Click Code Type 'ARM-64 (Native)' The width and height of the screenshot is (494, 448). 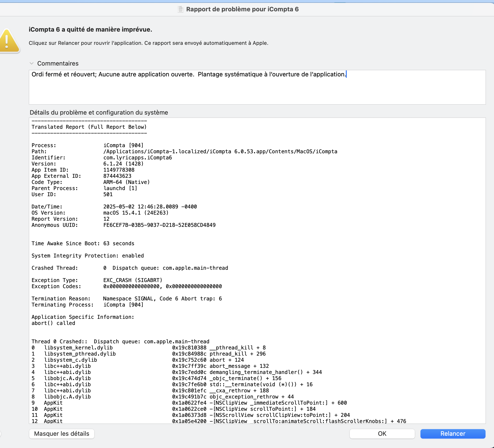(126, 182)
